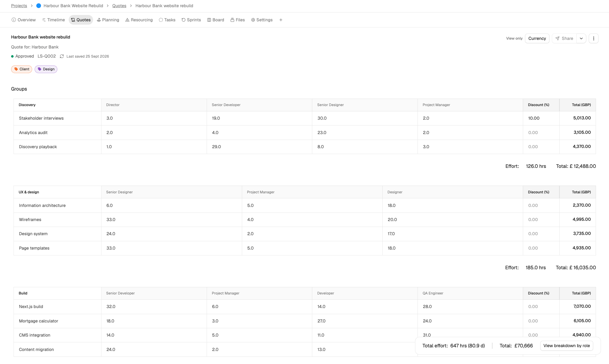This screenshot has height=364, width=609.
Task: Open the Settings tab
Action: coord(262,20)
